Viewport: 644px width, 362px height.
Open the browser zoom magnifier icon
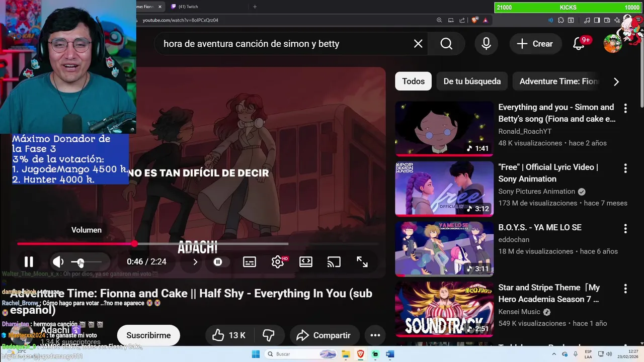(x=439, y=20)
